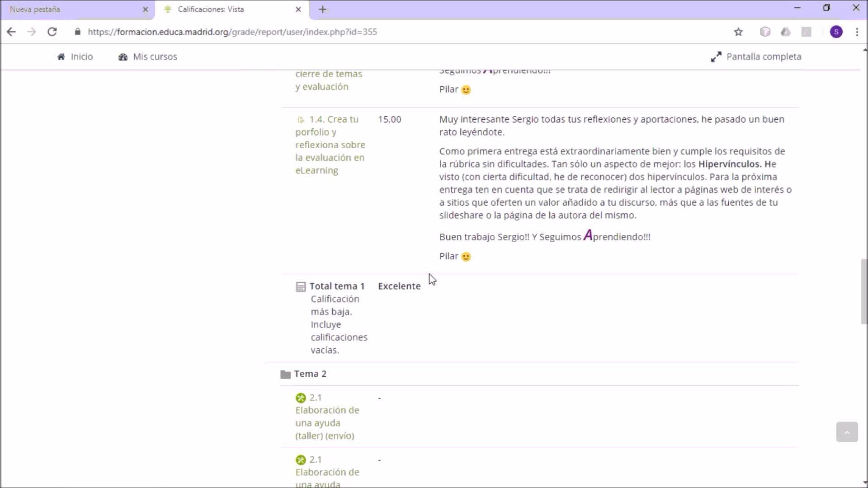Click the Total tema 1 grid icon
This screenshot has height=488, width=868.
pos(301,286)
